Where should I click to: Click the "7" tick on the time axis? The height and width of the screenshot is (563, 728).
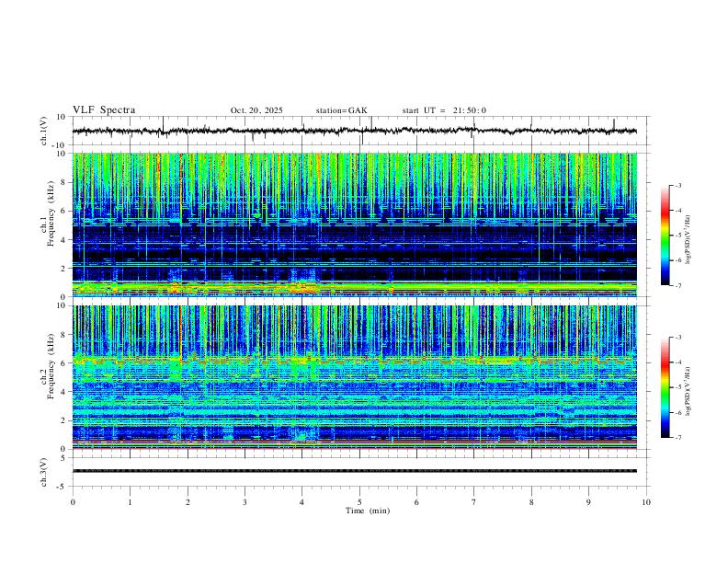click(474, 502)
